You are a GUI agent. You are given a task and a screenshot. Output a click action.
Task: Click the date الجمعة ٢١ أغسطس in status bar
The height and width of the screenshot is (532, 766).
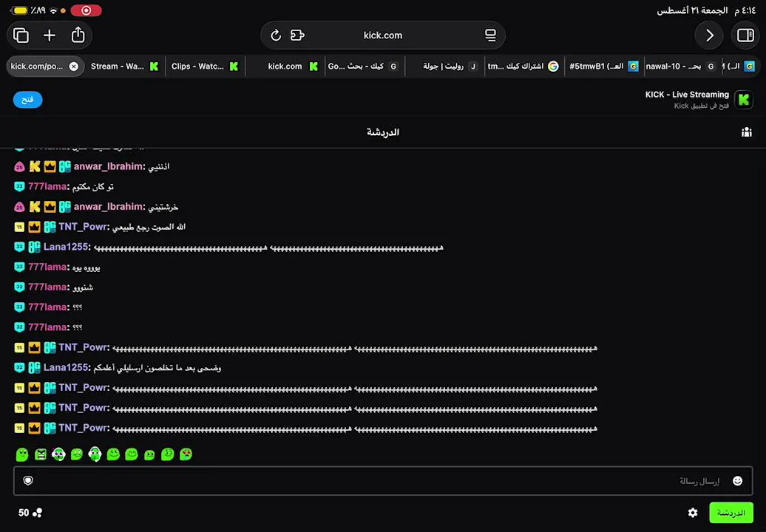(x=692, y=10)
